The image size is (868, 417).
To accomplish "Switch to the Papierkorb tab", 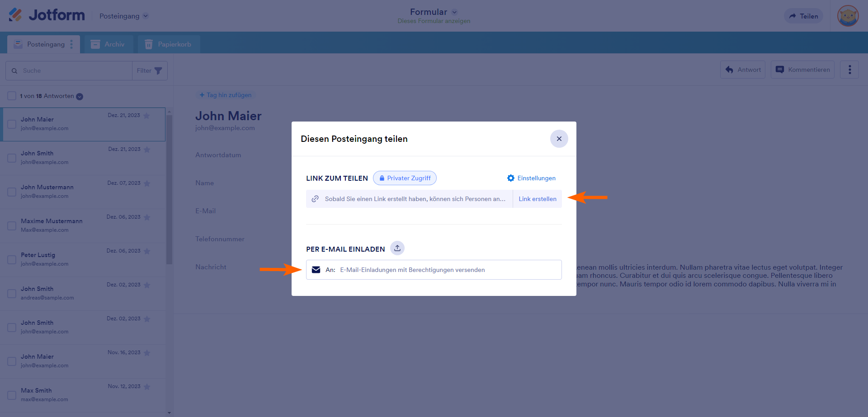I will [169, 44].
